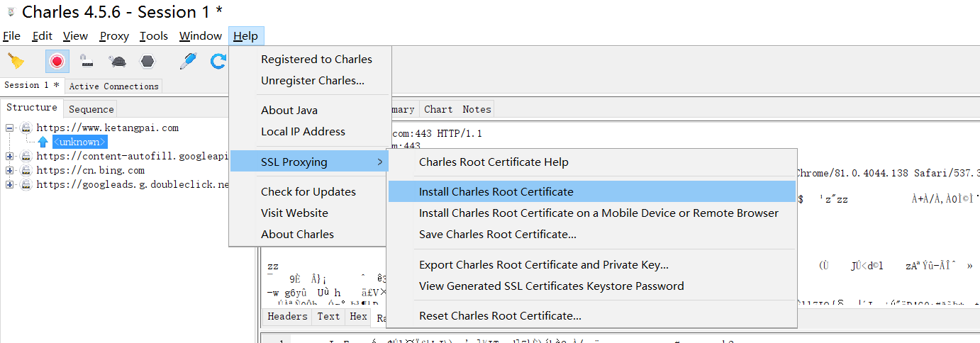Expand the cn.bing.com tree node

(9, 171)
